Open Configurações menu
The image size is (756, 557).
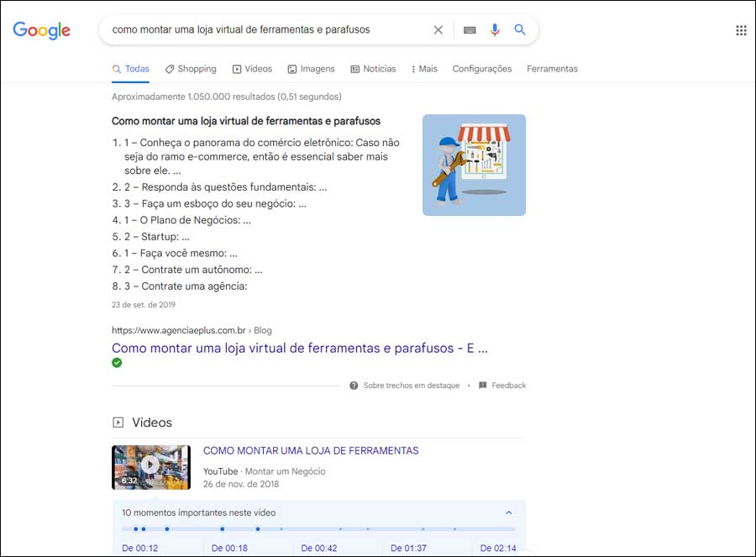tap(481, 69)
